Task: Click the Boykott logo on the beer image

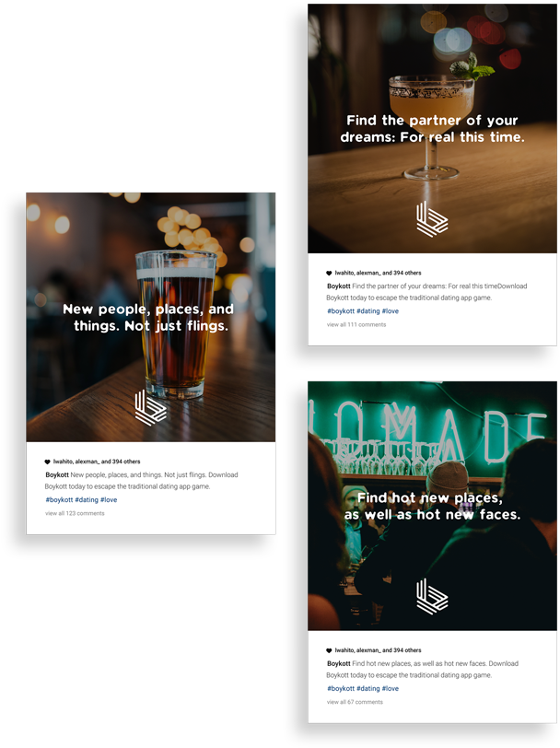Action: point(151,408)
